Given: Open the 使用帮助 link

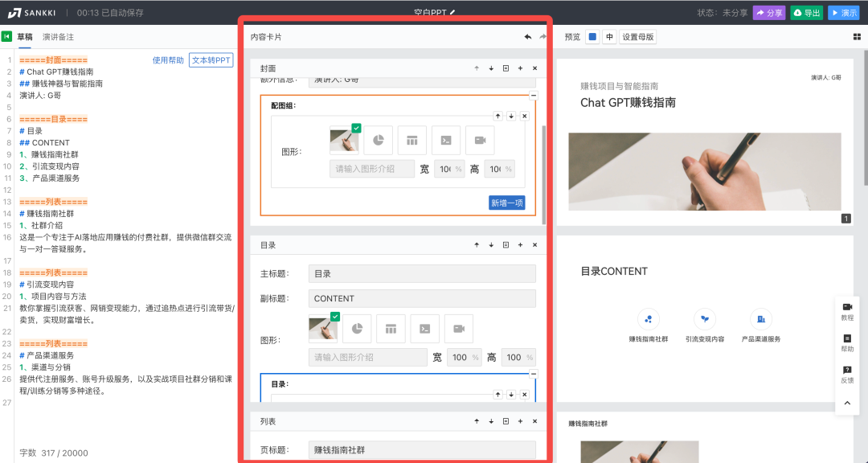Looking at the screenshot, I should (168, 59).
